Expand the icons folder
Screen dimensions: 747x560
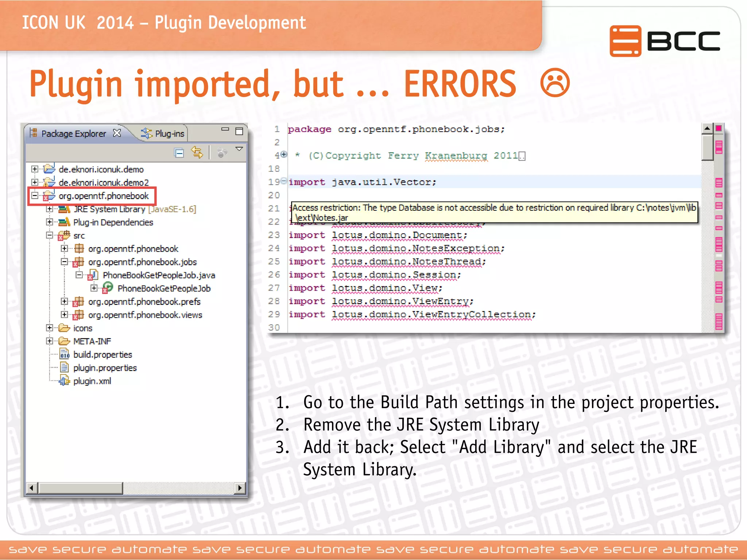(50, 328)
